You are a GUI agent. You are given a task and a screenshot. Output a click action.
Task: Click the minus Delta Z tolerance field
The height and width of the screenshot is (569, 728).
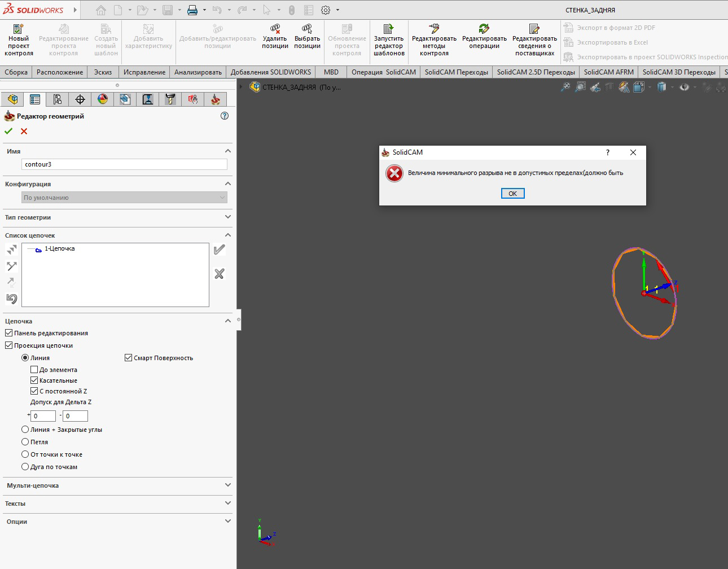tap(75, 416)
